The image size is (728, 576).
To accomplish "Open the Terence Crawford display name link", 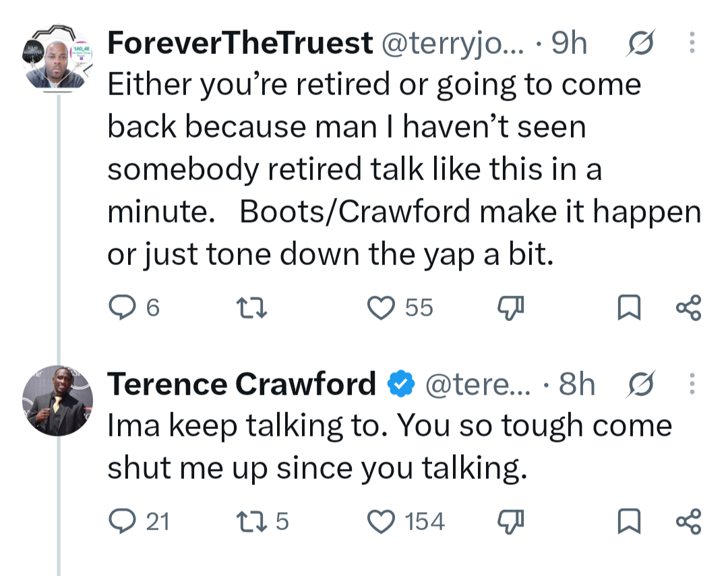I will (241, 384).
